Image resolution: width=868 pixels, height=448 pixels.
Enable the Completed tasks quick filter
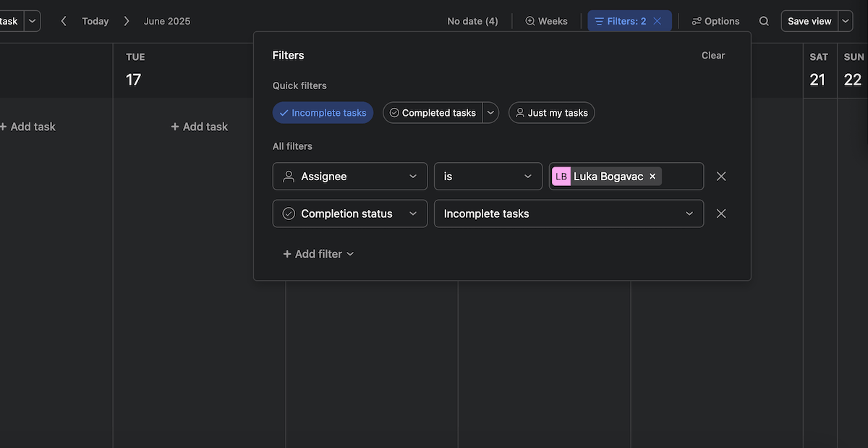[x=434, y=112]
